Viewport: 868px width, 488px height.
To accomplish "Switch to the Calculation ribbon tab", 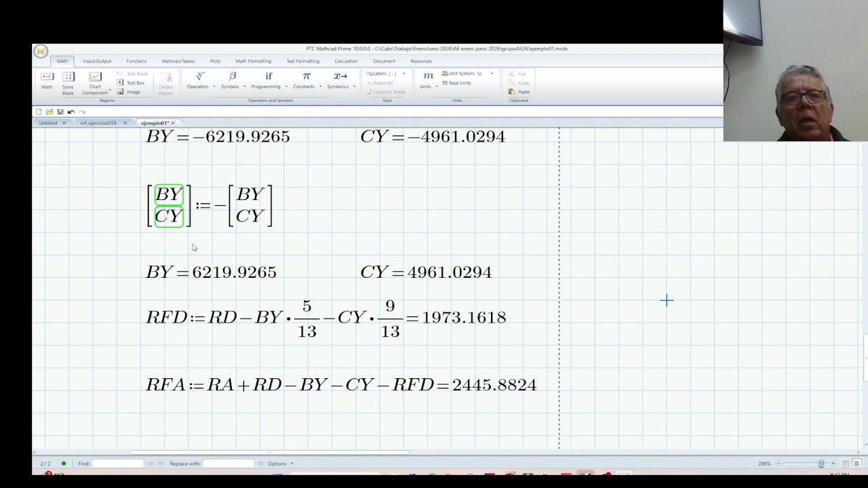I will (x=346, y=61).
